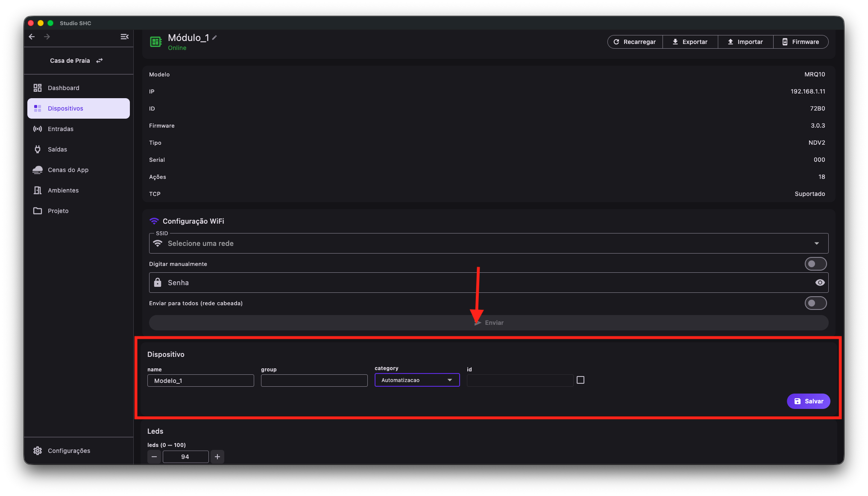Click the IP value 192.168.1.11
The width and height of the screenshot is (868, 496).
[x=808, y=91]
